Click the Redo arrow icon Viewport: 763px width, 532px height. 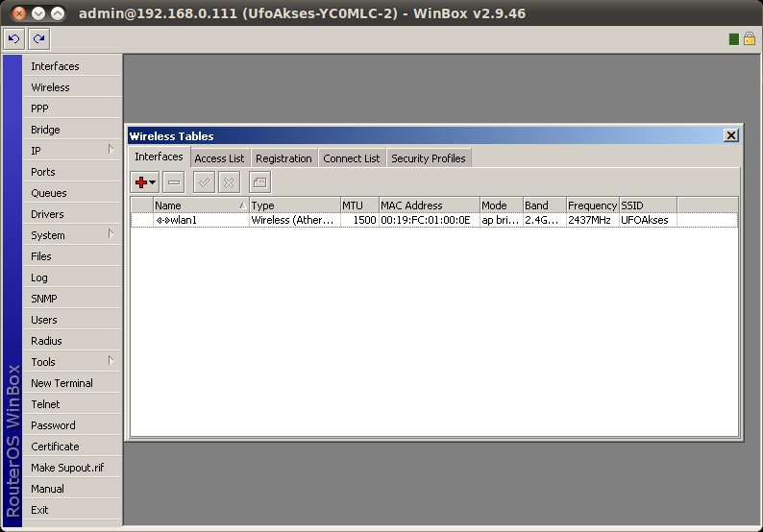pos(39,39)
